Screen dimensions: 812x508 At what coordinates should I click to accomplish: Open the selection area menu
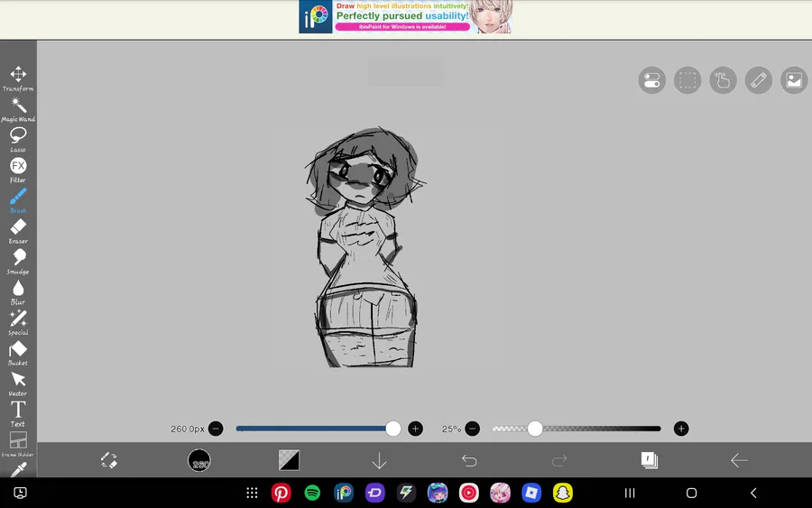687,80
